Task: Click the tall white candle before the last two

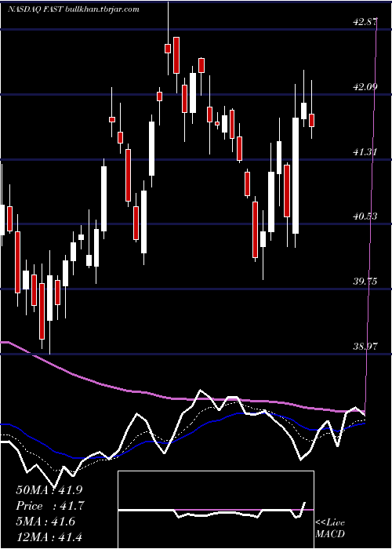Action: pyautogui.click(x=296, y=176)
